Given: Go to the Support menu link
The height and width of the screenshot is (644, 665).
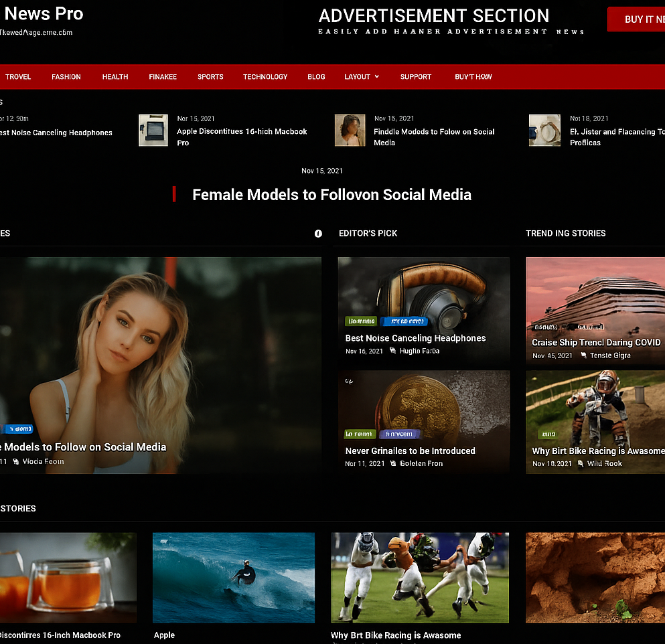Looking at the screenshot, I should [416, 77].
